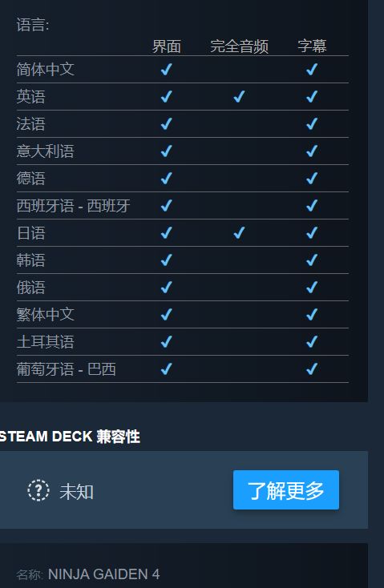Click the Steam Deck unknown compatibility question-mark icon
This screenshot has width=384, height=588.
coord(38,490)
